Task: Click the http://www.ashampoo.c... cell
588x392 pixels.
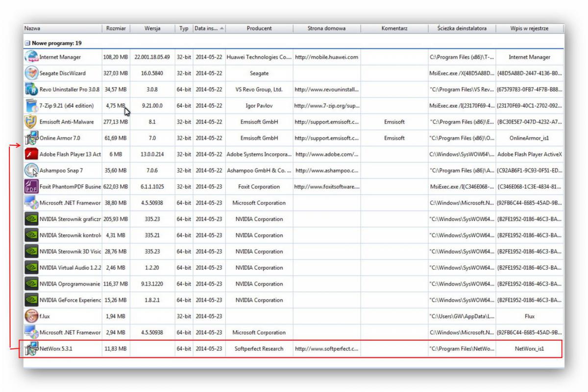Action: [327, 170]
